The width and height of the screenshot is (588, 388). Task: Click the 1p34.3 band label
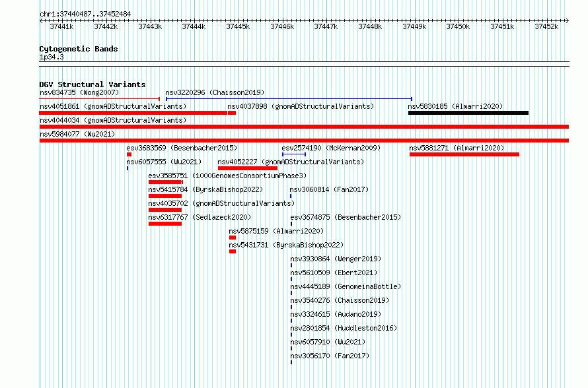point(52,57)
